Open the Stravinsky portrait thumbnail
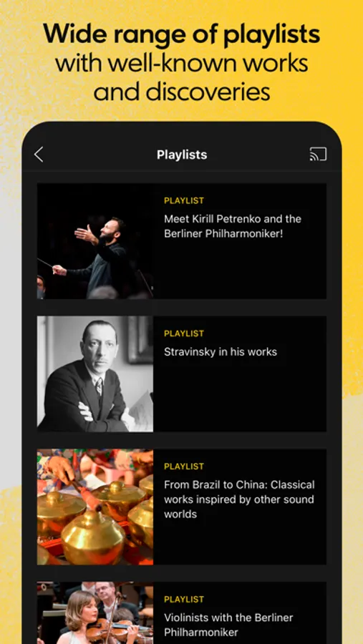363x644 pixels. [x=95, y=374]
